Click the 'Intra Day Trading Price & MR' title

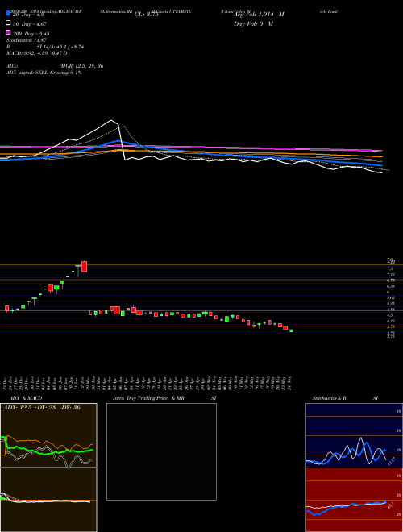point(149,398)
